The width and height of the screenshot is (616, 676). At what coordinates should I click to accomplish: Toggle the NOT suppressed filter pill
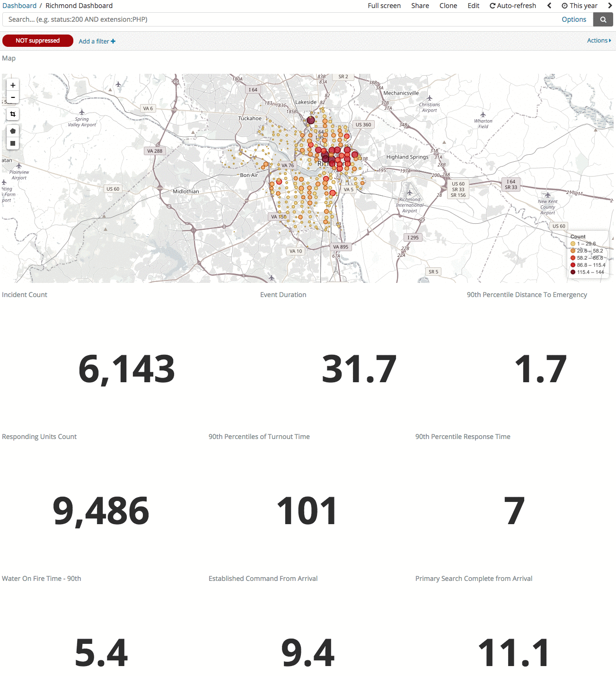38,41
